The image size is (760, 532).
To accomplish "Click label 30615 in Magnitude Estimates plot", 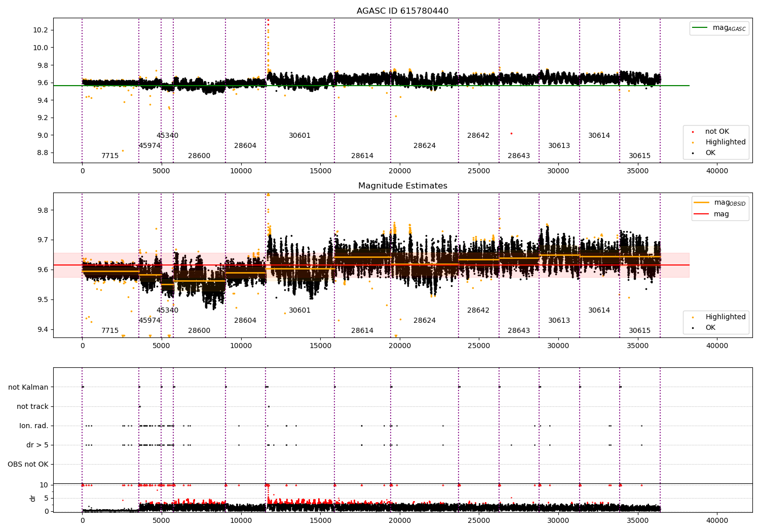I will tap(639, 331).
